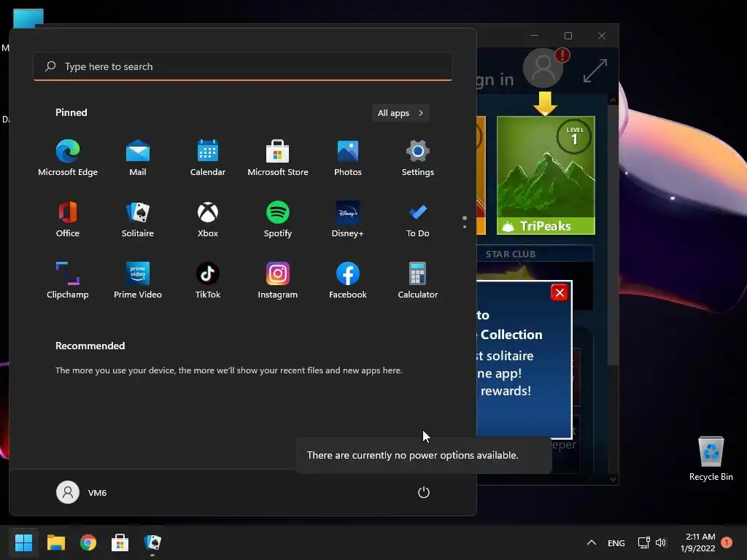Launch the Mail app

click(138, 158)
